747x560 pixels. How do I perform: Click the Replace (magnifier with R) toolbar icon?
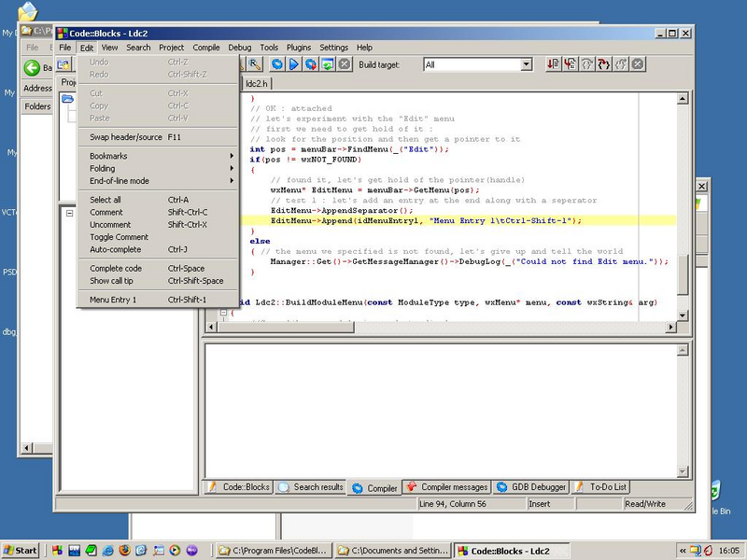pyautogui.click(x=255, y=64)
